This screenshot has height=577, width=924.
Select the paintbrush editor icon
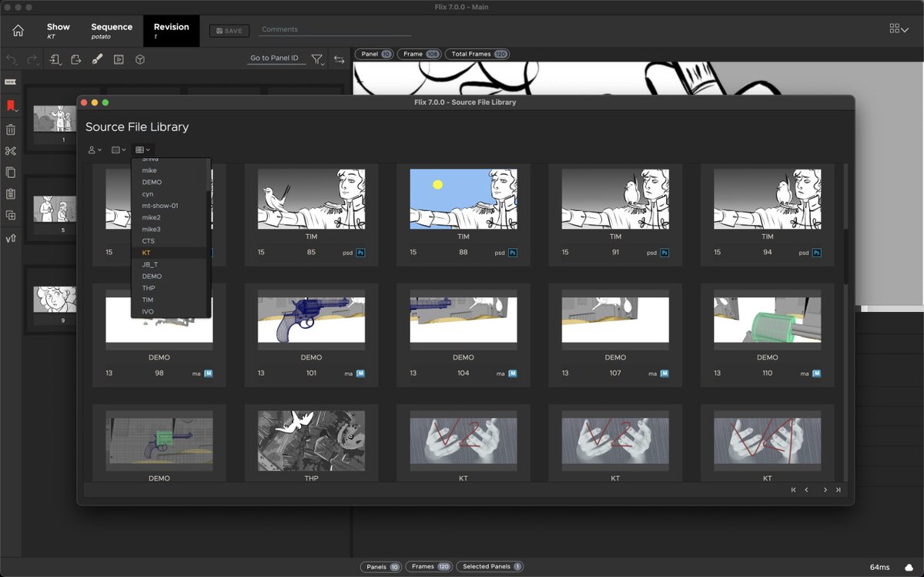click(x=97, y=59)
